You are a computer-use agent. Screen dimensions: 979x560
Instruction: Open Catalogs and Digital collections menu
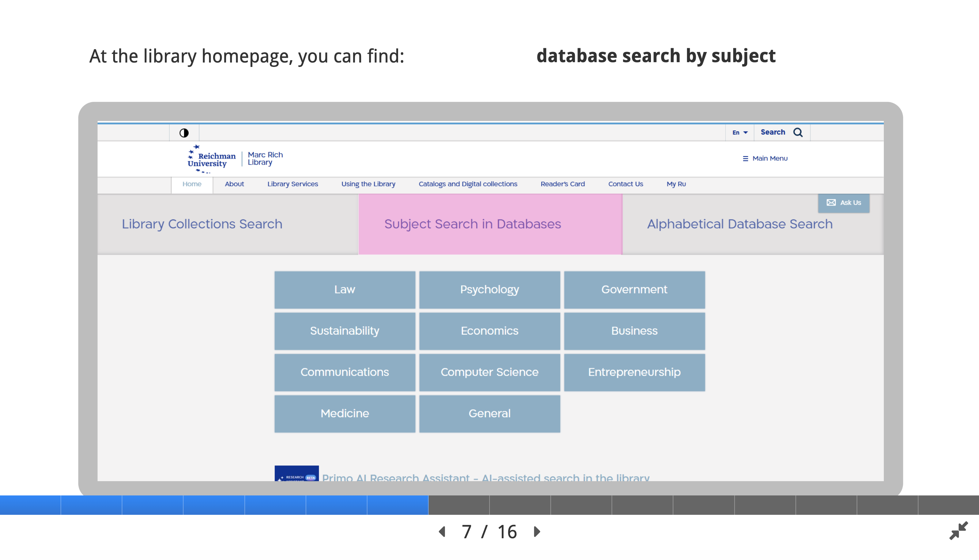[x=468, y=184]
